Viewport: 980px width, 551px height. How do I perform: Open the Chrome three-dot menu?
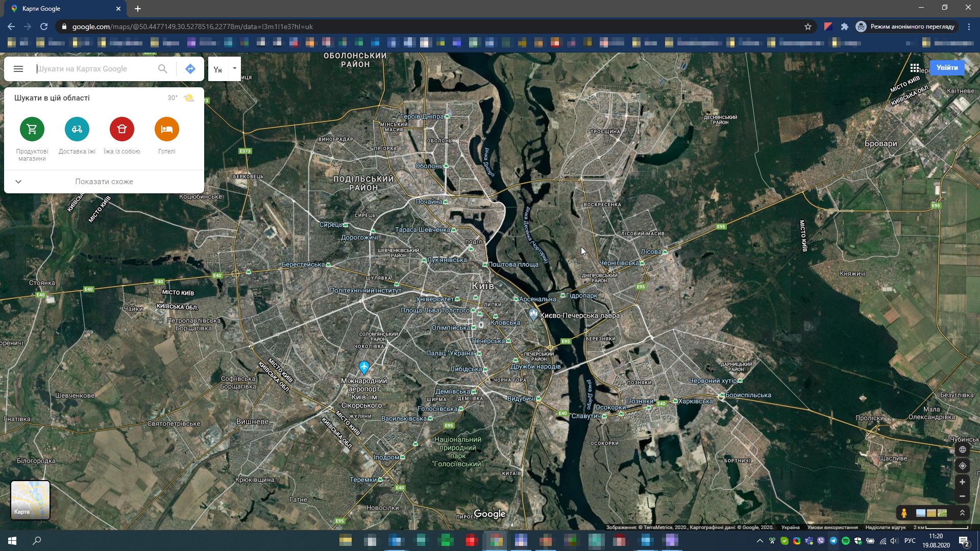[969, 27]
